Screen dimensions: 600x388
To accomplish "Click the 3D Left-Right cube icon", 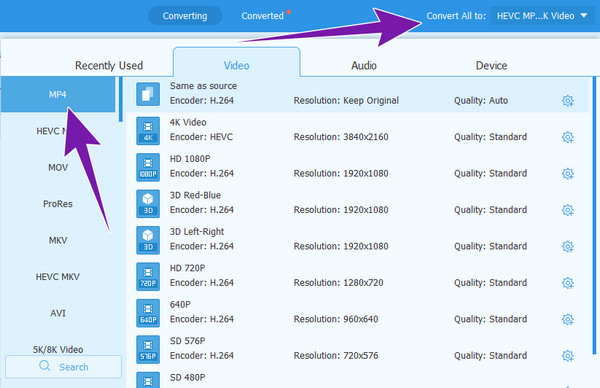I will point(148,240).
